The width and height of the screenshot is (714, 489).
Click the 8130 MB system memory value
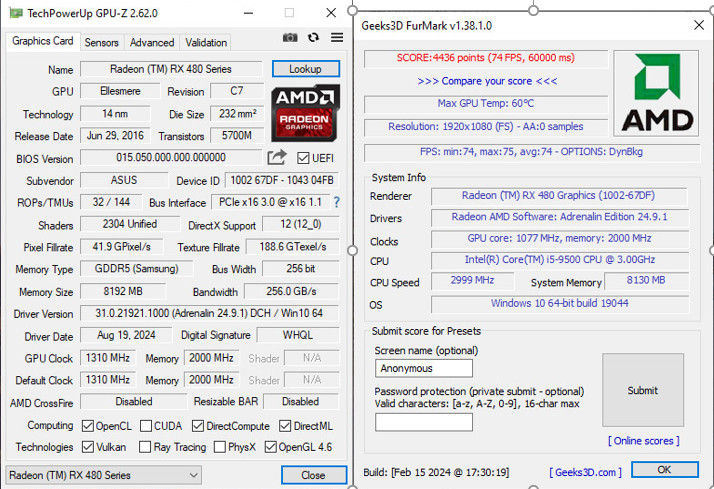coord(646,280)
